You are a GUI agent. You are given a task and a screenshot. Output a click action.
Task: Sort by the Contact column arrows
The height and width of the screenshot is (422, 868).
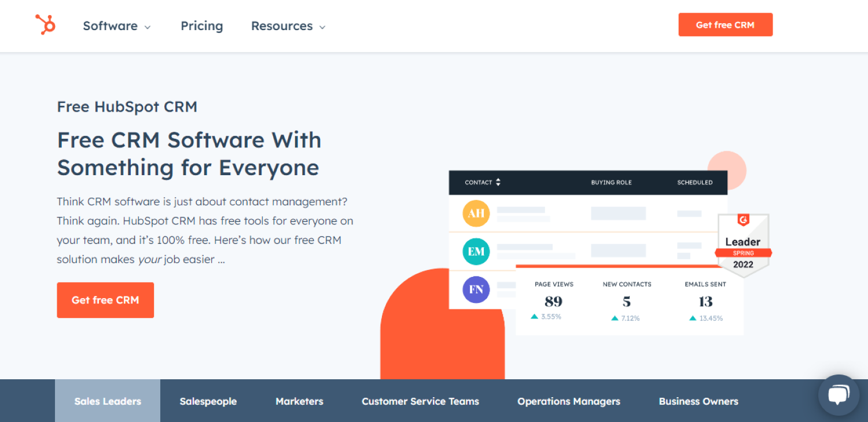click(498, 182)
